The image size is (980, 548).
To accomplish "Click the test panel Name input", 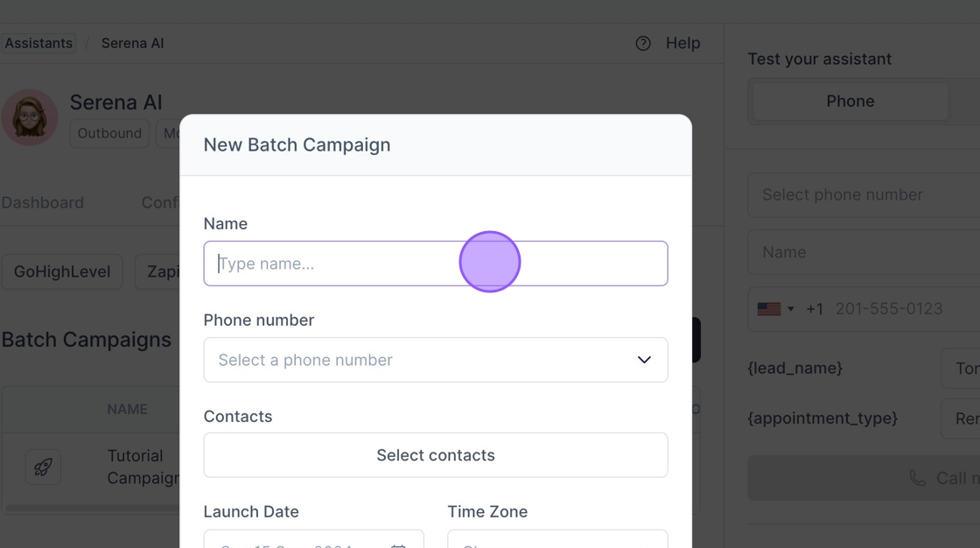I will 864,252.
